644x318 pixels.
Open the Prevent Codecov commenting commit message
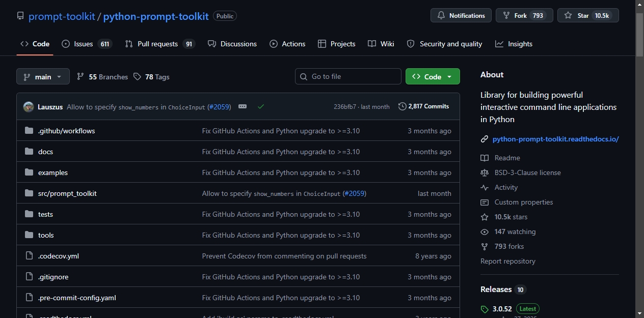[284, 256]
